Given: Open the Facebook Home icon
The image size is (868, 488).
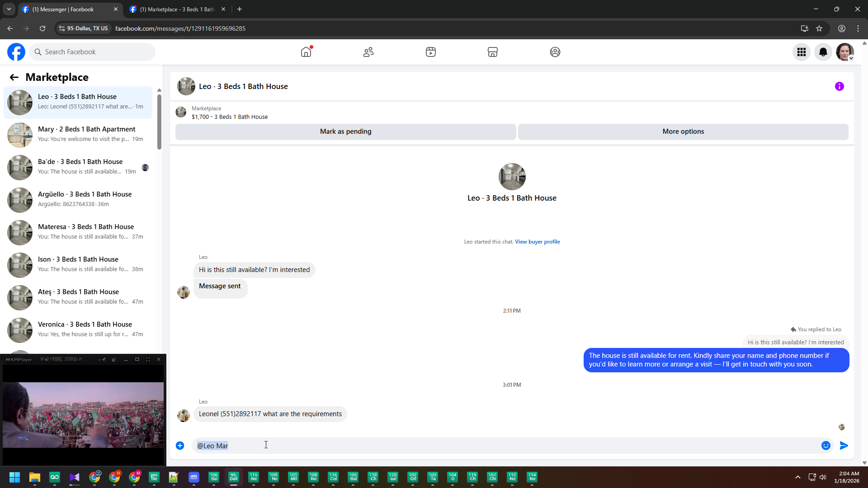Looking at the screenshot, I should coord(306,52).
